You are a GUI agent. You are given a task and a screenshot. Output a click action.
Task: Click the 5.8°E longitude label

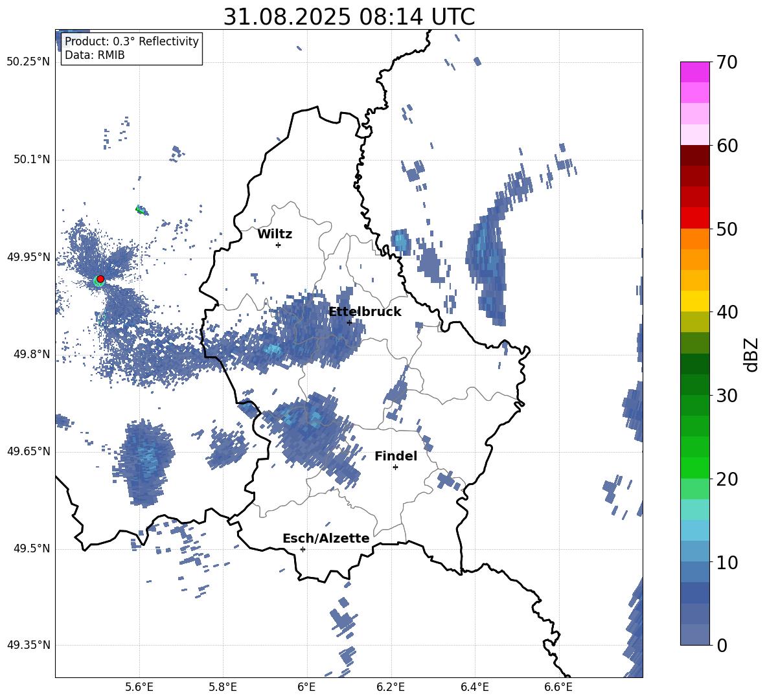223,687
